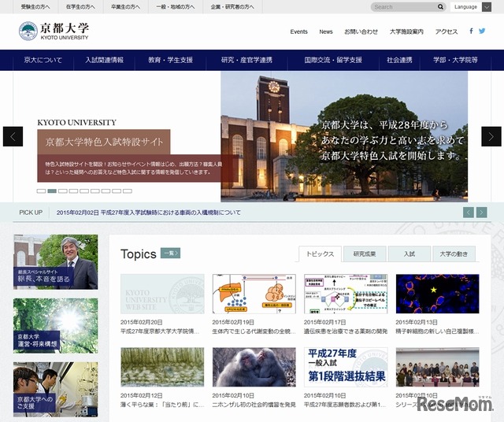Viewport: 504px width, 422px height.
Task: Switch to 入試 tab
Action: pos(409,254)
